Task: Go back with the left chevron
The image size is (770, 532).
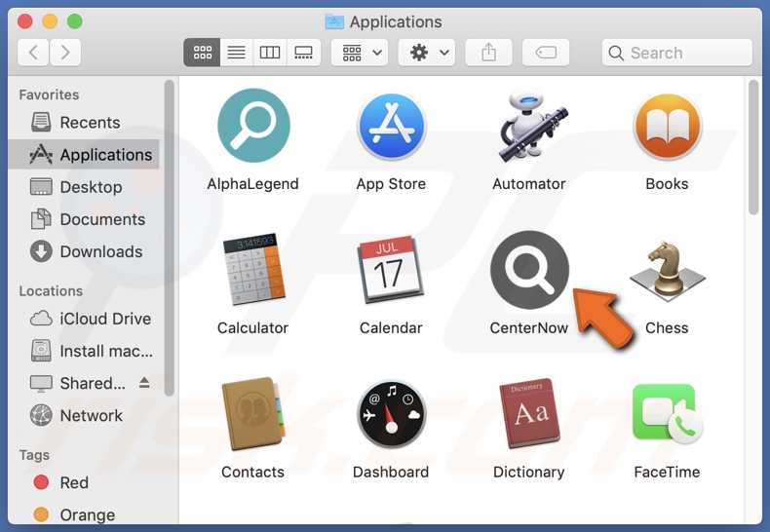Action: 33,53
